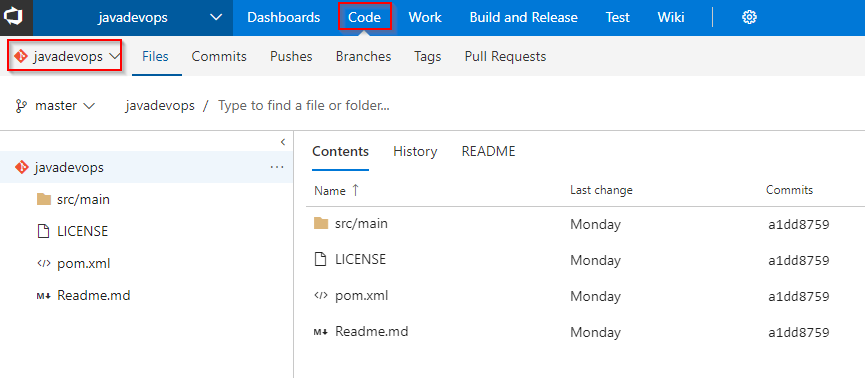Click LICENSE file icon in tree
Image resolution: width=865 pixels, height=378 pixels.
(44, 231)
